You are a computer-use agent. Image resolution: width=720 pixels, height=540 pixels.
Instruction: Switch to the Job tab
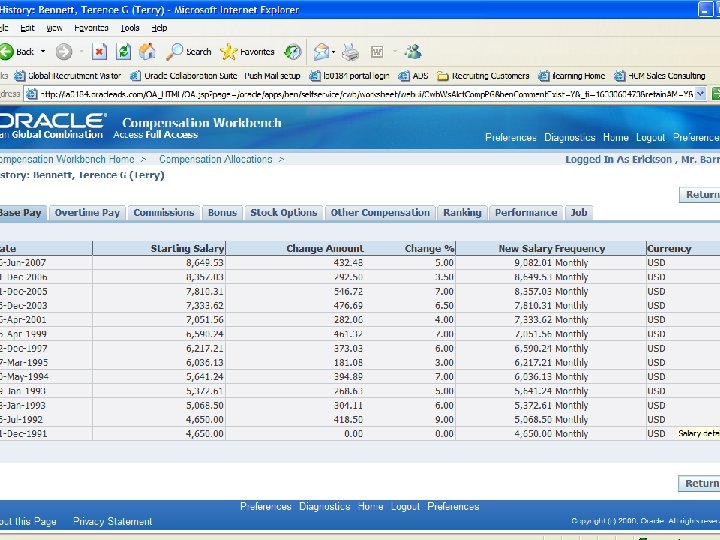[x=579, y=213]
